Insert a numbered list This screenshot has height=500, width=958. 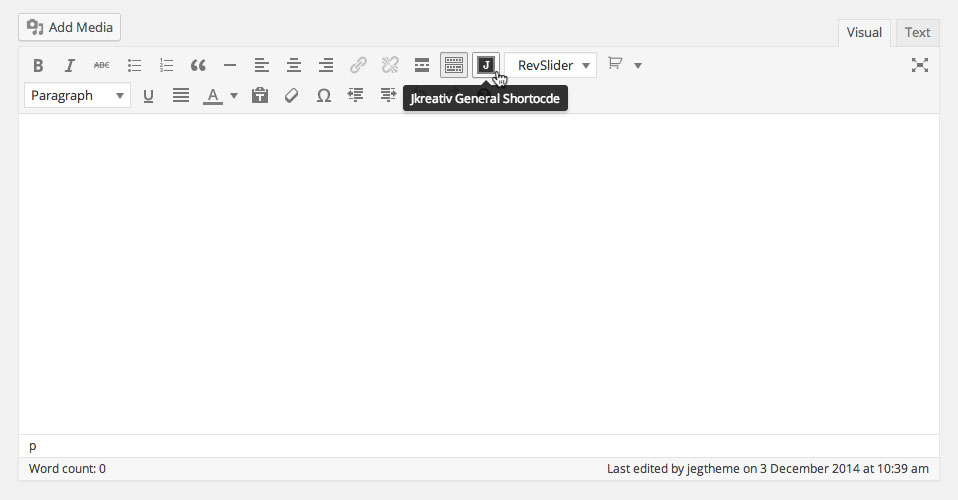tap(166, 66)
